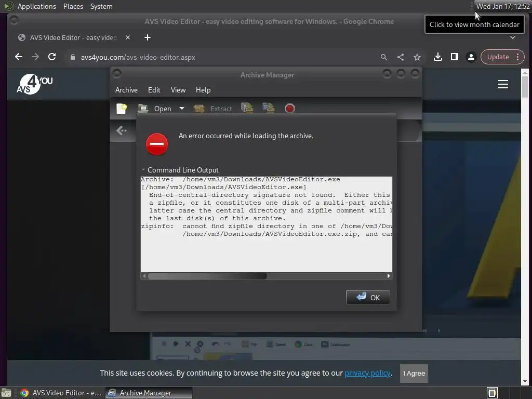Viewport: 532px width, 399px height.
Task: Open Chrome profile icon
Action: [471, 57]
